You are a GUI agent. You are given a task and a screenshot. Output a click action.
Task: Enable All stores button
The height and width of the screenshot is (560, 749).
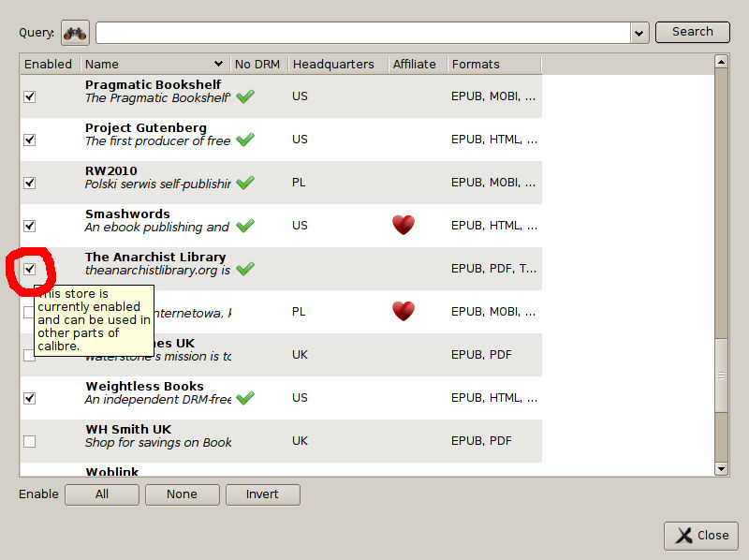click(x=102, y=494)
